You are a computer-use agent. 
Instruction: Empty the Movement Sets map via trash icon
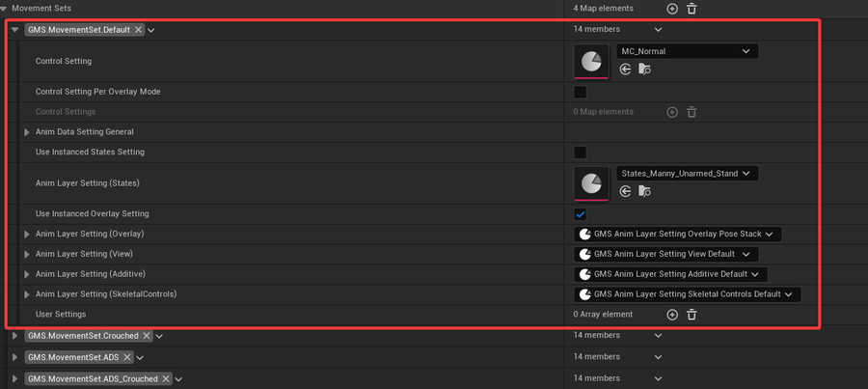pyautogui.click(x=692, y=9)
